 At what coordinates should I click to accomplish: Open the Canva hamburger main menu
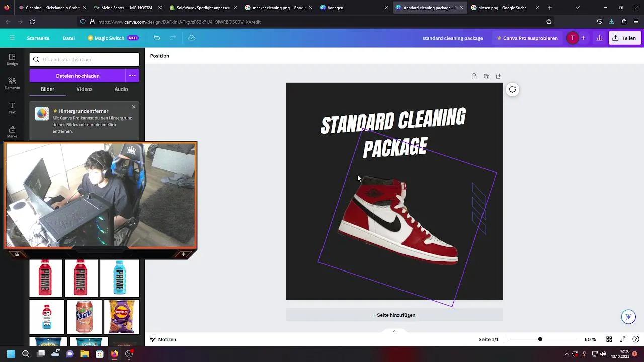[12, 38]
